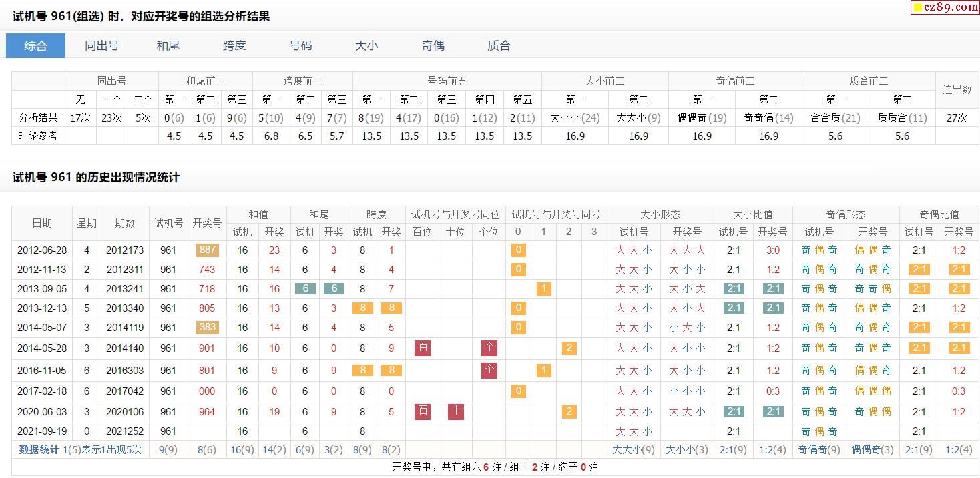Screen dimensions: 980x478
Task: Select the 跨度 tab
Action: 234,45
